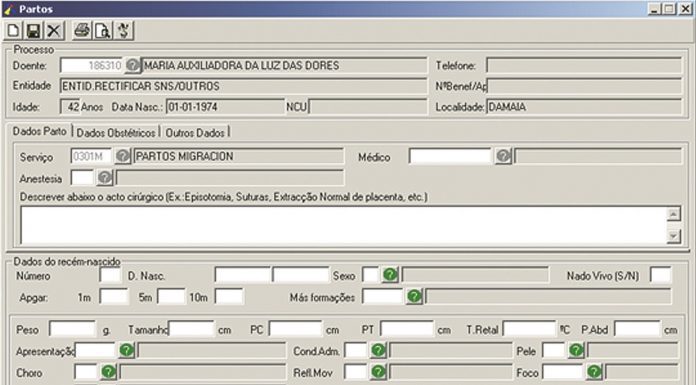
Task: Click the Pele code field
Action: point(554,351)
